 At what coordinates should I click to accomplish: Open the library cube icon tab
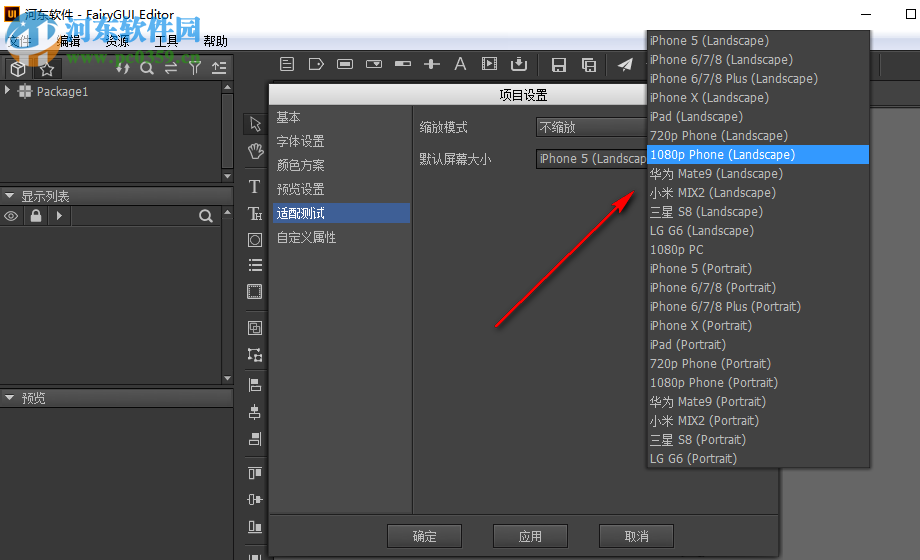(18, 69)
